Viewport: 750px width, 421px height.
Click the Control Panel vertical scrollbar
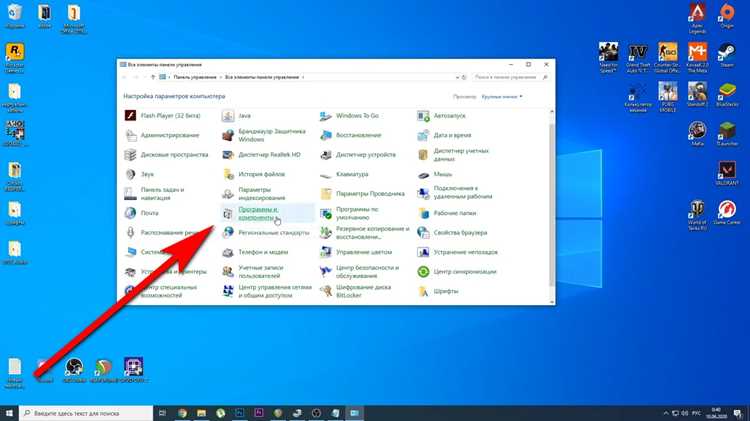tap(552, 206)
